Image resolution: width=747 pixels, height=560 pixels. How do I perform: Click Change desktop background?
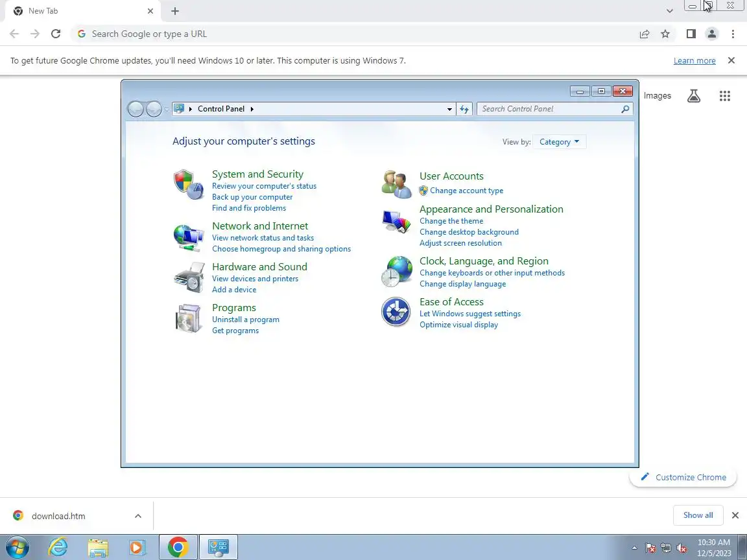pyautogui.click(x=469, y=232)
